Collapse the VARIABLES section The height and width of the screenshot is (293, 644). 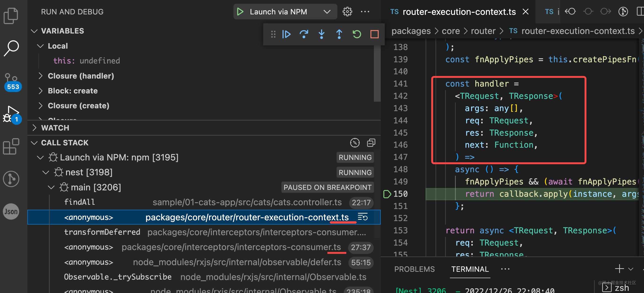34,31
